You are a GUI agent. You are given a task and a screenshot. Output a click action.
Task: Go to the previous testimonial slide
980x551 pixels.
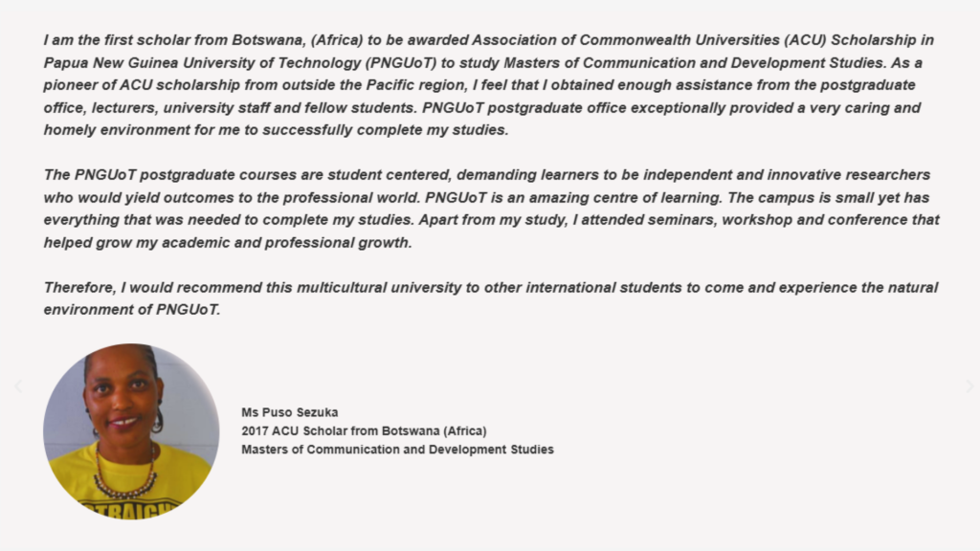(x=17, y=386)
